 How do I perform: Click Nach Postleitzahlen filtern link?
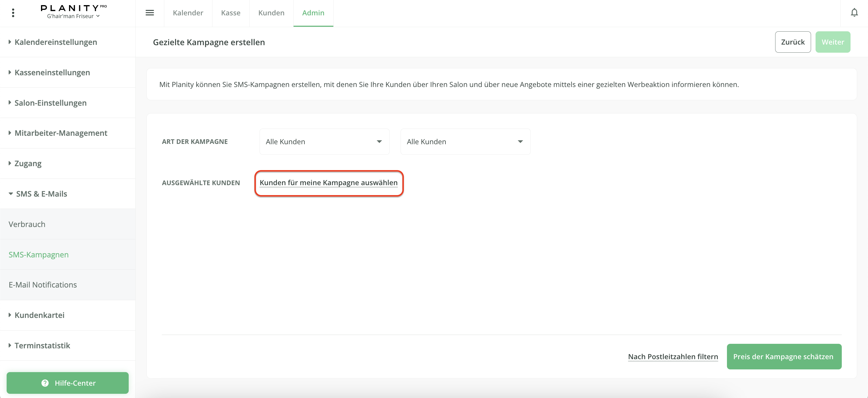673,356
